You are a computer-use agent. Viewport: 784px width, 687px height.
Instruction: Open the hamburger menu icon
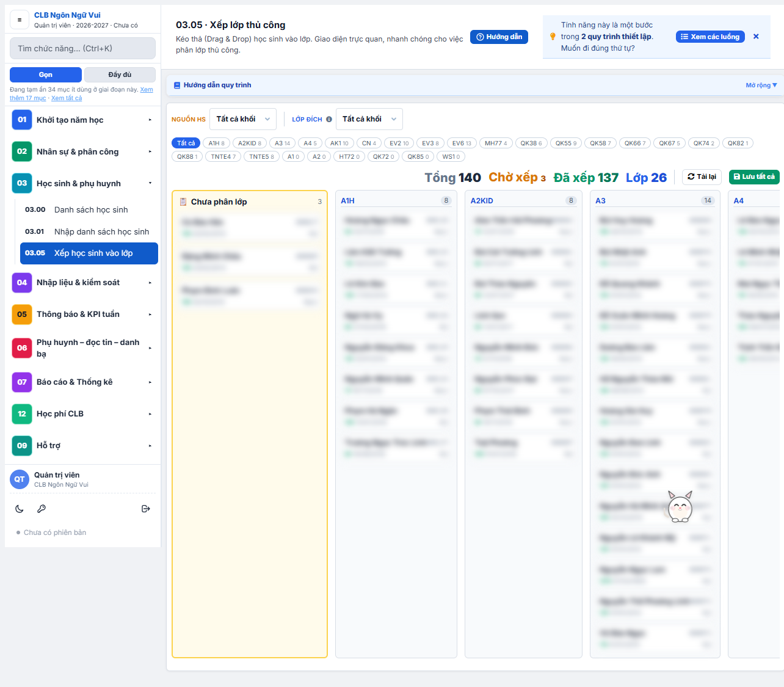tap(20, 20)
